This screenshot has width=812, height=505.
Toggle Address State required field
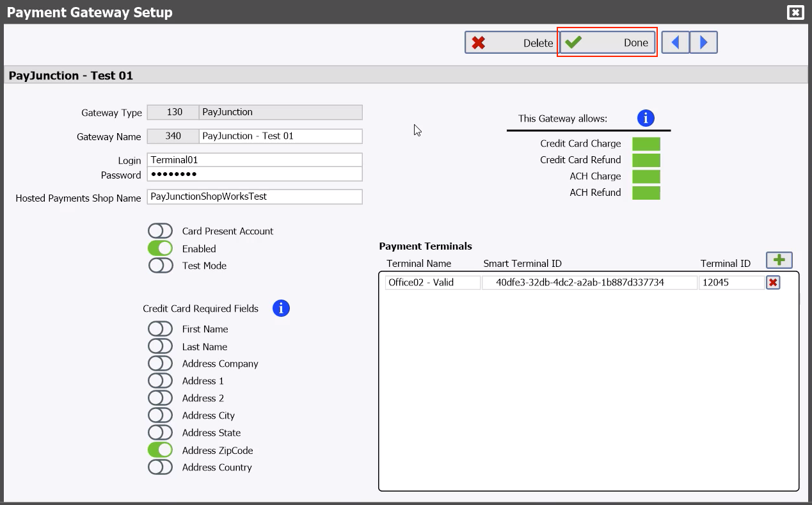(161, 433)
